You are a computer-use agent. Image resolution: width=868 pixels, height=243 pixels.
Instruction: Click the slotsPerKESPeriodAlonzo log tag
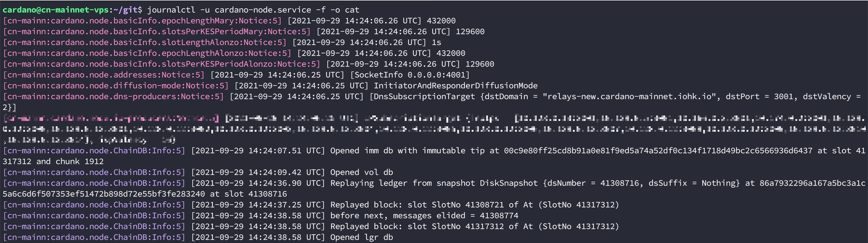[162, 64]
